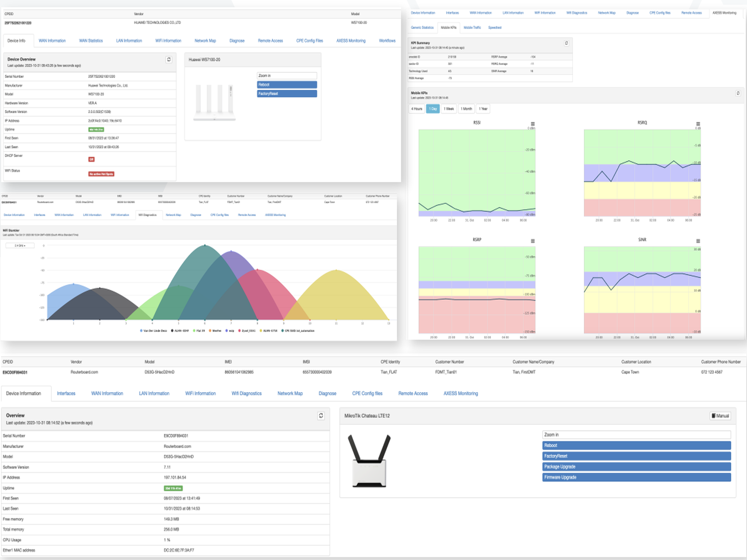747x560 pixels.
Task: Open the Zoom in dropdown in MikroTik panel
Action: click(636, 435)
